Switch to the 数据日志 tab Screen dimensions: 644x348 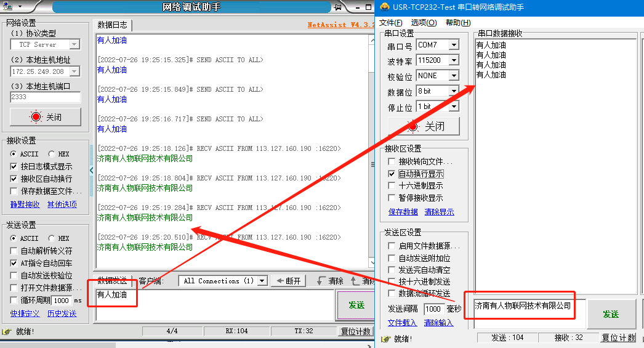(113, 25)
